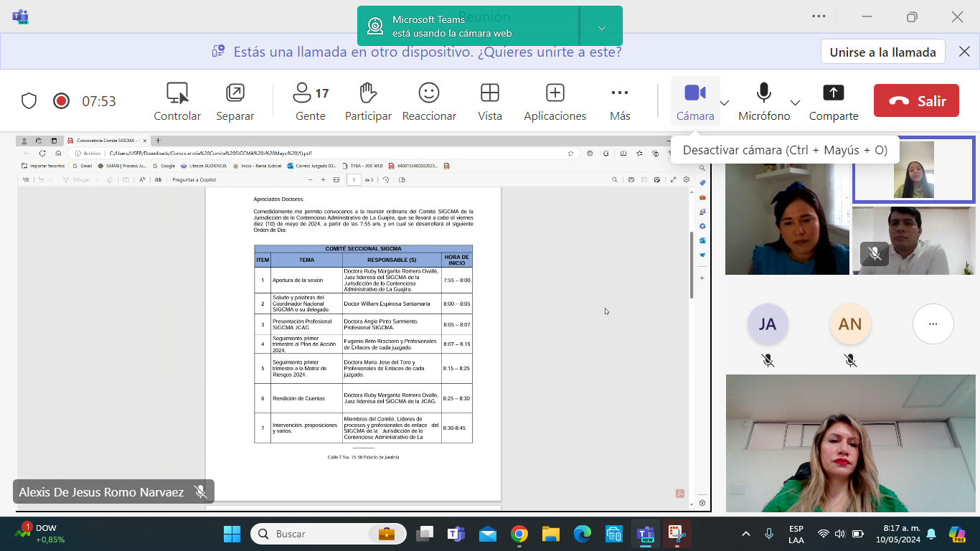Screen dimensions: 980x551
Task: Click the DOW stocks widget
Action: click(40, 534)
